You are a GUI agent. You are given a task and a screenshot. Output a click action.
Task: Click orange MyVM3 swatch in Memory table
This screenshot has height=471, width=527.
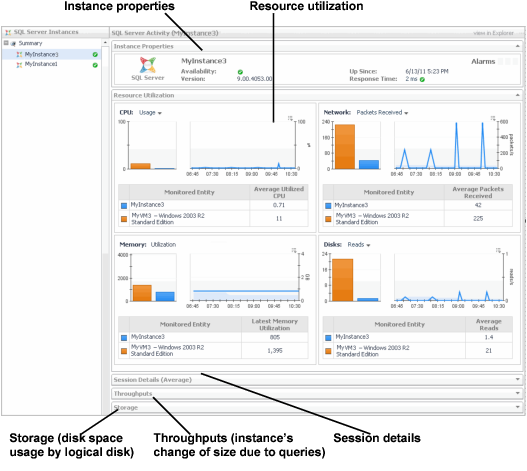pyautogui.click(x=124, y=351)
